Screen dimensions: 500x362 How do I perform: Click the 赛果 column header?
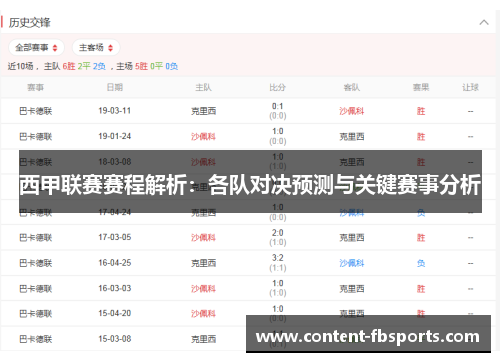pyautogui.click(x=421, y=87)
